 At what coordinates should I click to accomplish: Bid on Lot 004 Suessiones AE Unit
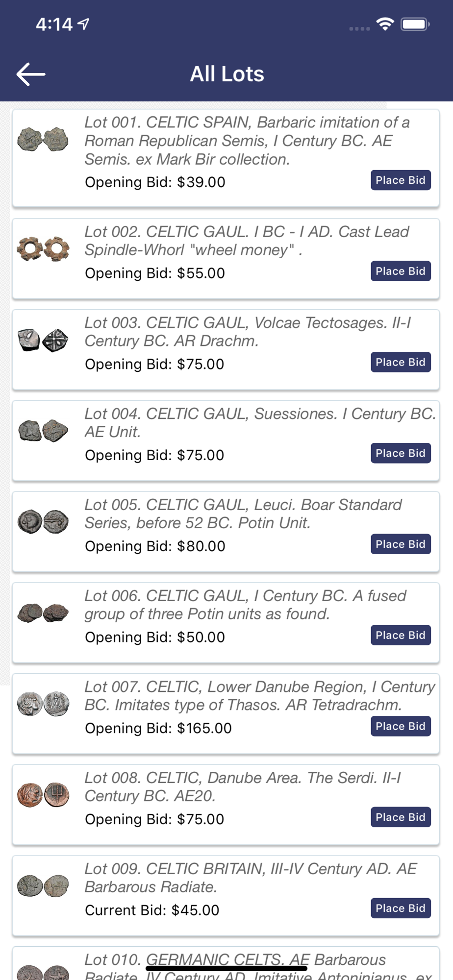click(401, 453)
